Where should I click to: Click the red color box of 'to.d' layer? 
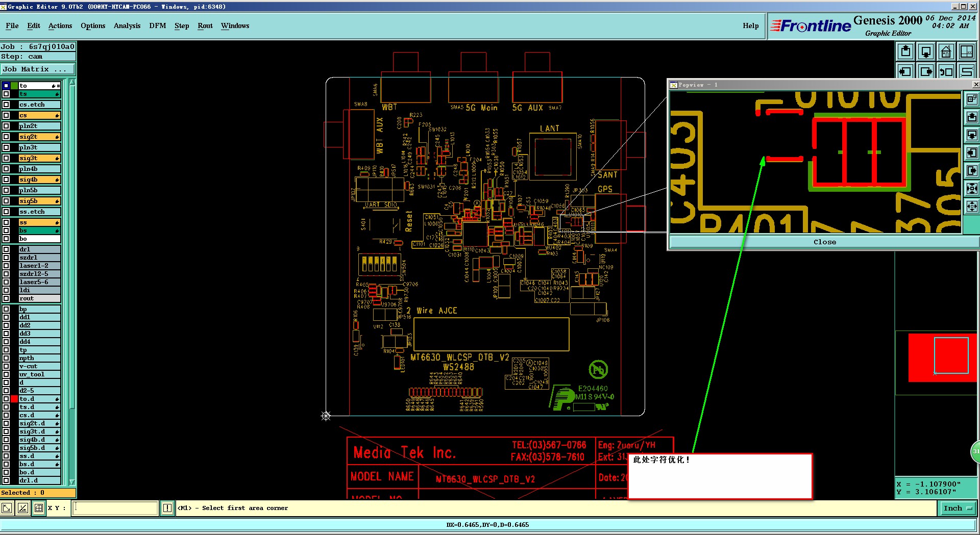click(14, 399)
